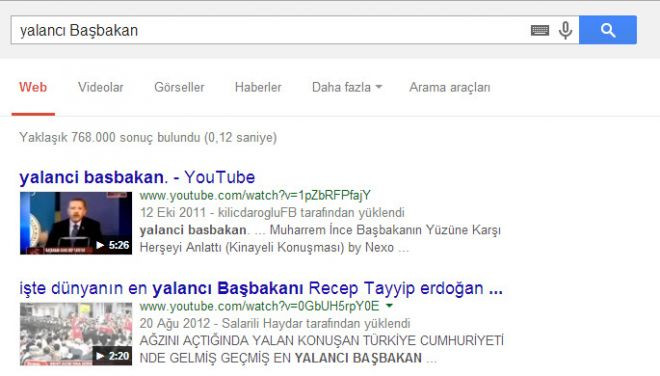
Task: Click the 'Yaklaşık 768.000 sonuç bulundu' text
Action: (148, 138)
